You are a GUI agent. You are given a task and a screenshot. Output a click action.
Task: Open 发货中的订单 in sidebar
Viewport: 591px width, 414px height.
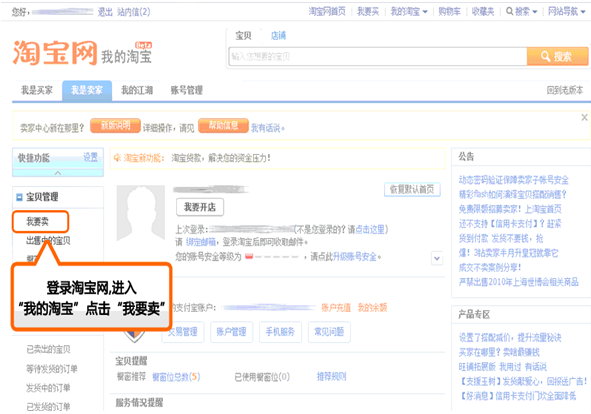[48, 388]
